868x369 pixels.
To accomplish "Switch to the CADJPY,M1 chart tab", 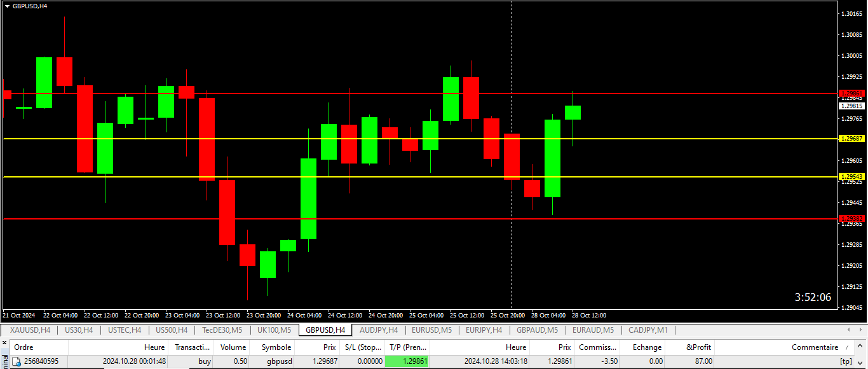I will pyautogui.click(x=648, y=330).
